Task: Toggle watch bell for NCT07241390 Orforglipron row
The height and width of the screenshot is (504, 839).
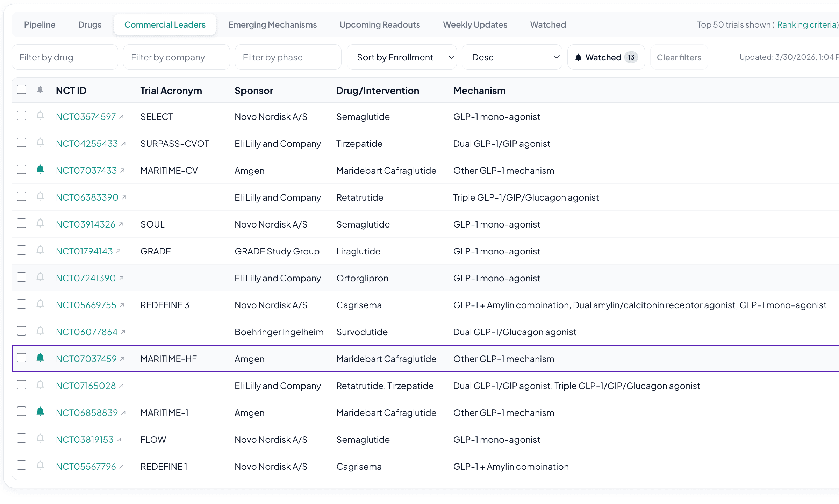Action: coord(40,277)
